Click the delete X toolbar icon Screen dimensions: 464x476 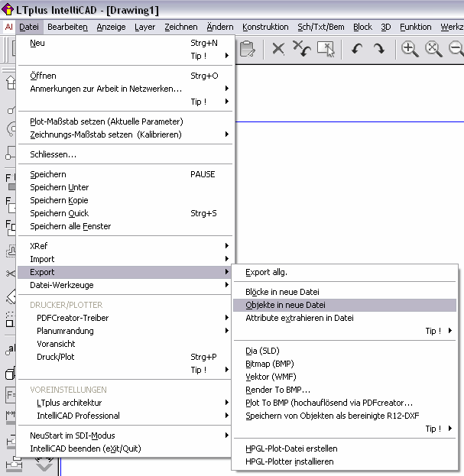click(x=278, y=49)
